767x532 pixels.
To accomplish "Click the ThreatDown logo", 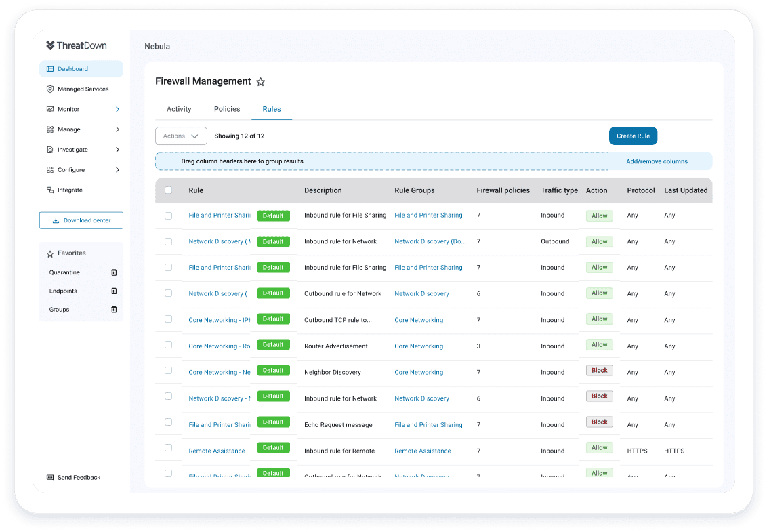I will [77, 45].
